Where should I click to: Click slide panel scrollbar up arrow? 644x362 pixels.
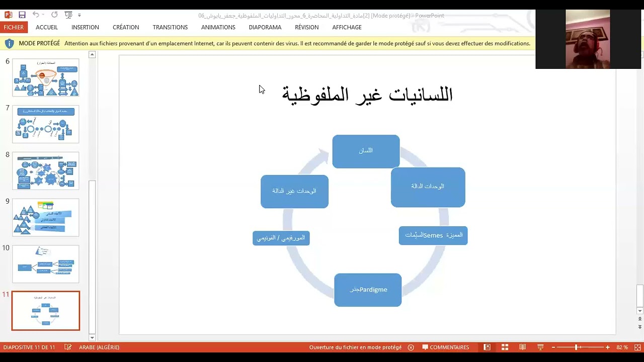pyautogui.click(x=92, y=54)
